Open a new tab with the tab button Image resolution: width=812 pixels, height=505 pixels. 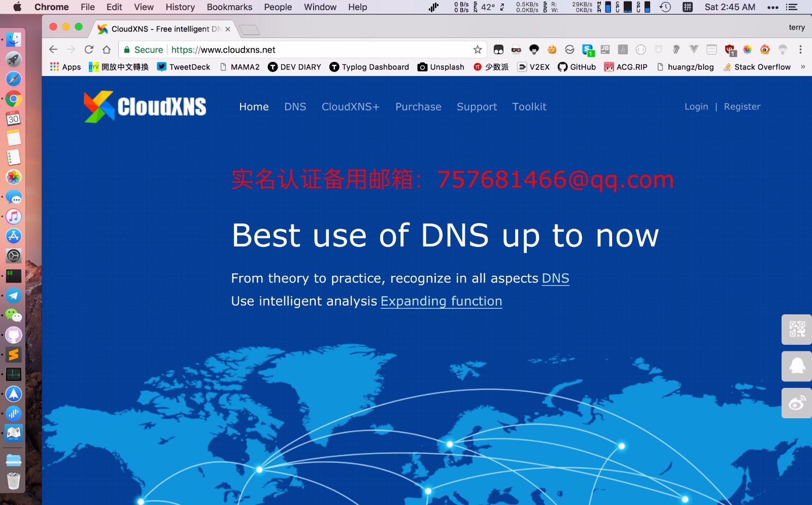pyautogui.click(x=249, y=29)
